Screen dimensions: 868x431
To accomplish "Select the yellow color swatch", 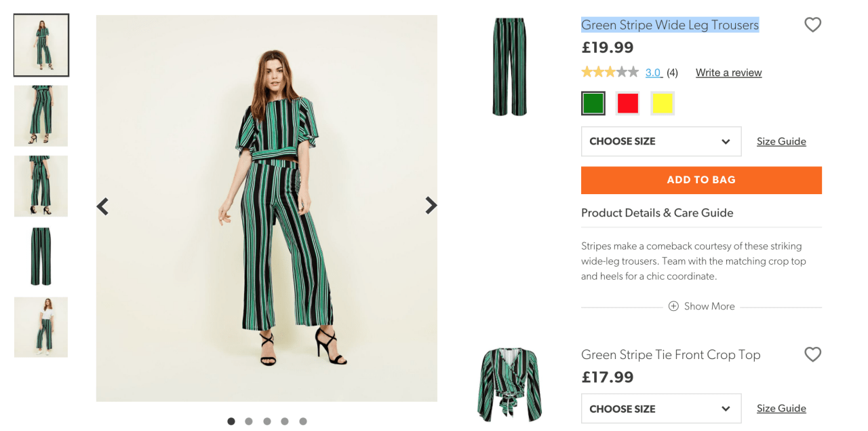I will pyautogui.click(x=662, y=103).
